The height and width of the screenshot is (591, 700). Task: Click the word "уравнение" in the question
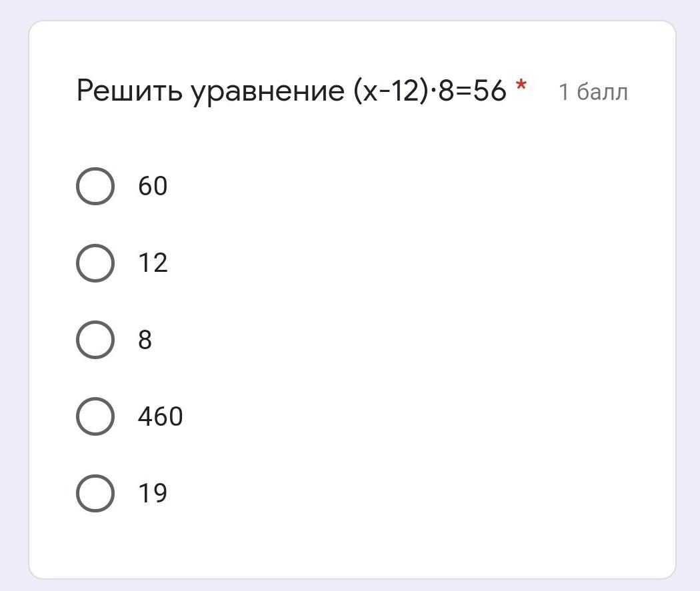coord(267,91)
